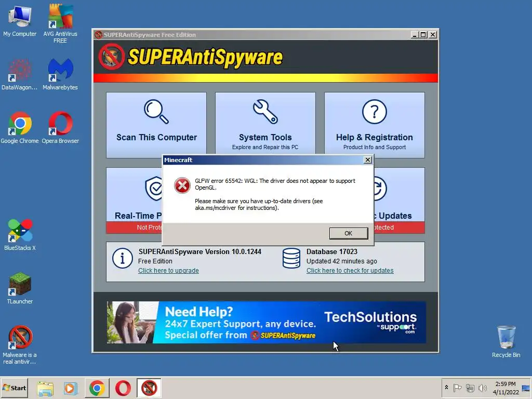
Task: Click the 'Click here to upgrade' link
Action: (x=168, y=270)
